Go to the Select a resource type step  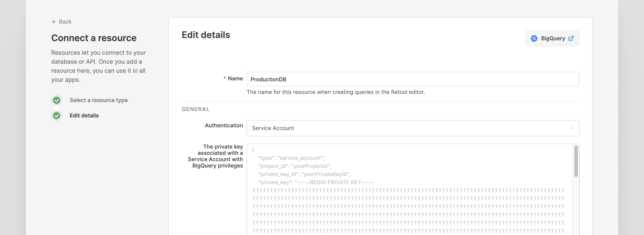(x=98, y=100)
